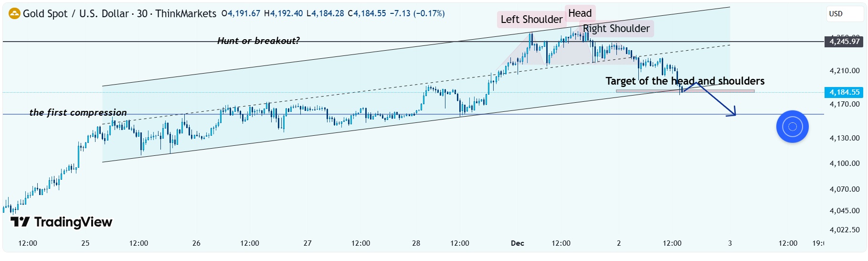The image size is (868, 261).
Task: Click the date "27" on time axis
Action: 307,243
